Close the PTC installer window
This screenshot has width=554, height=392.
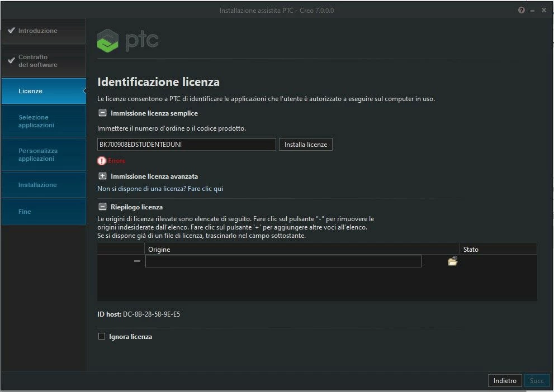click(x=544, y=10)
